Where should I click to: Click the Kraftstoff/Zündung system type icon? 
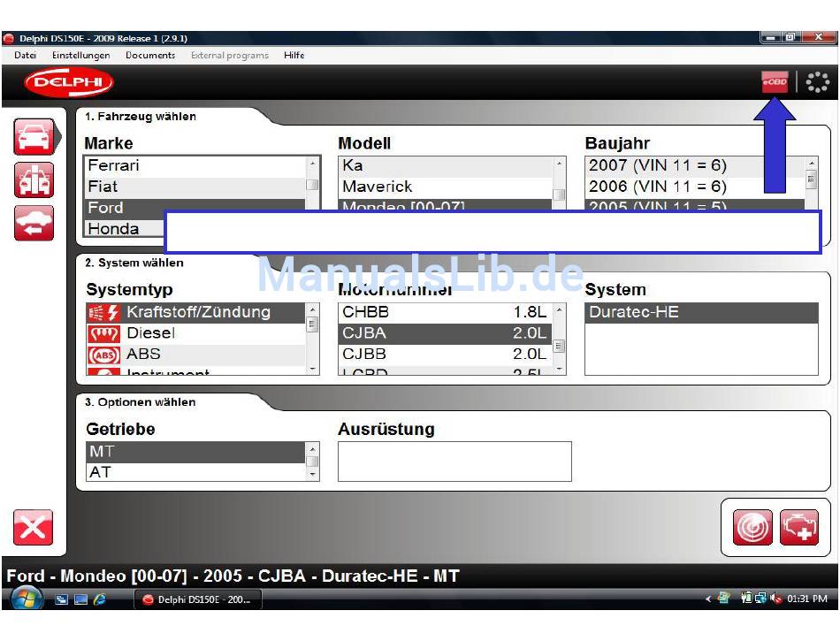click(104, 312)
